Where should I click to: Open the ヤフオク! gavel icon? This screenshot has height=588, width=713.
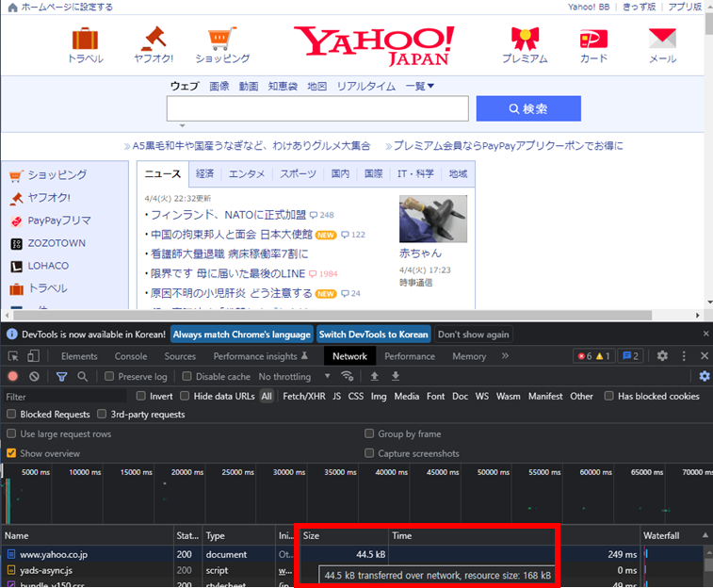point(154,39)
